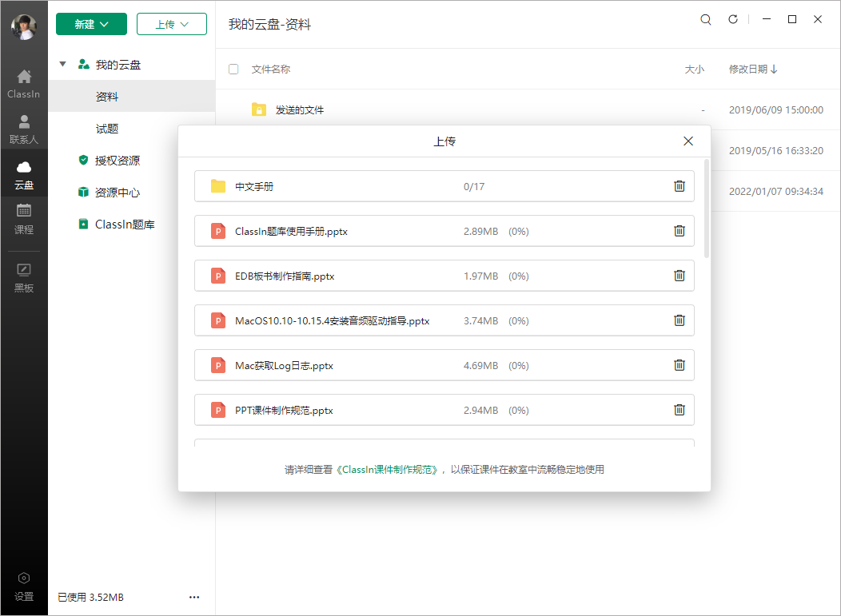Close the 上传 dialog
This screenshot has height=616, width=841.
tap(688, 141)
